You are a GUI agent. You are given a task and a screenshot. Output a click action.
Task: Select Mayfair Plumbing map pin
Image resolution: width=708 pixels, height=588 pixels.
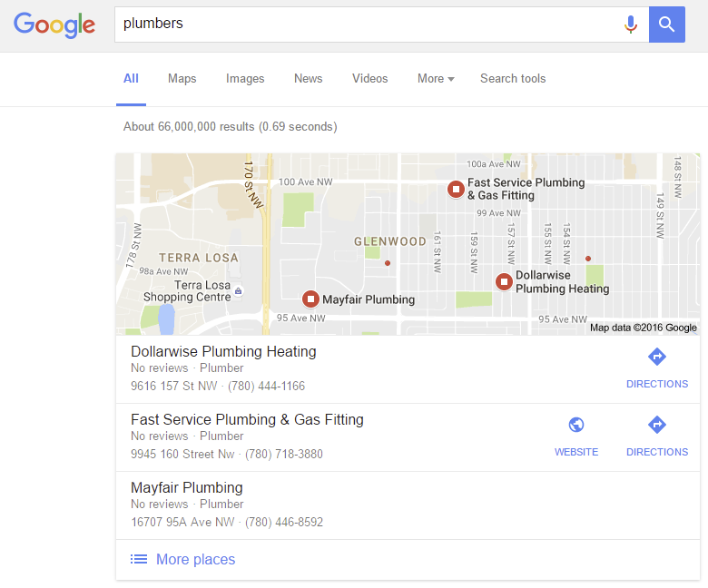point(310,299)
